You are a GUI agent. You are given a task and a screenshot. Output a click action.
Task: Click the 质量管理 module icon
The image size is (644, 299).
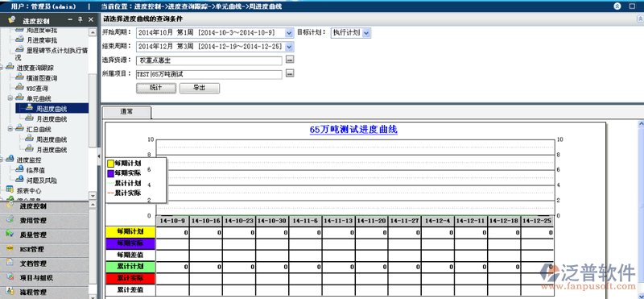click(10, 235)
